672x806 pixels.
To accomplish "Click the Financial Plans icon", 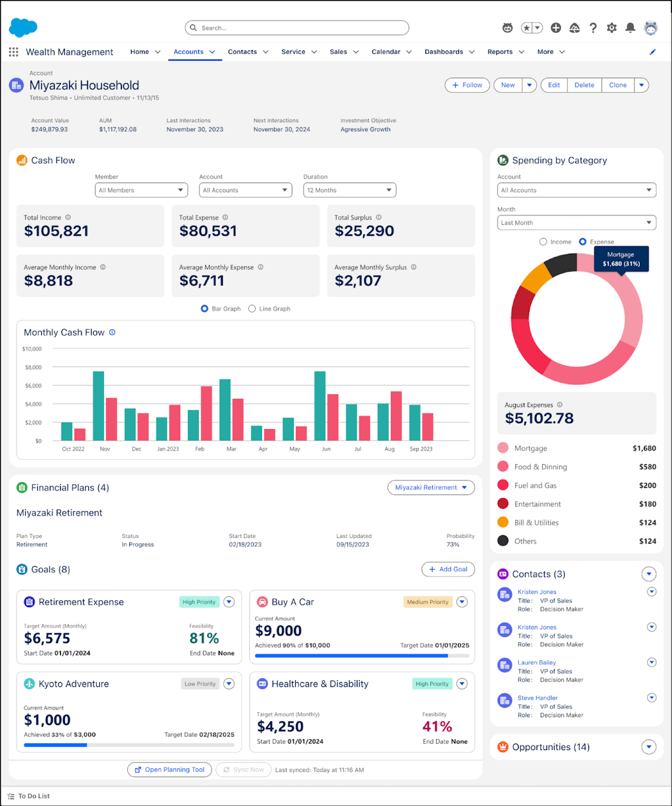I will coord(22,488).
